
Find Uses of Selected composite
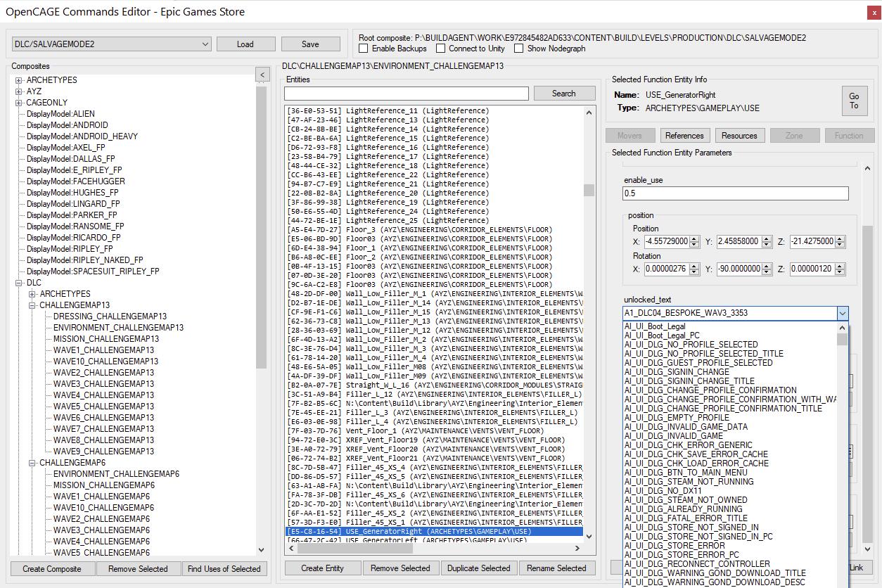click(x=224, y=568)
